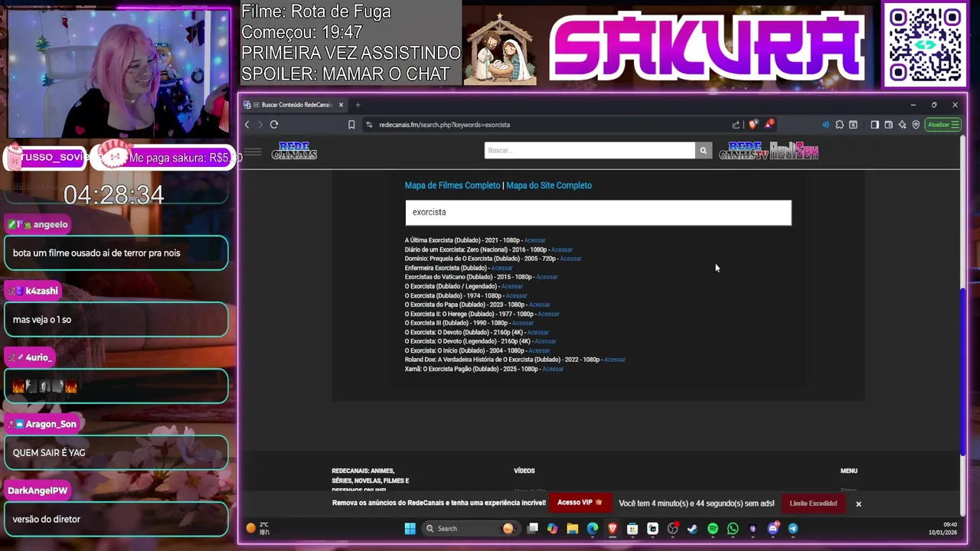Open the Mapa do Site Completo link

coord(549,185)
